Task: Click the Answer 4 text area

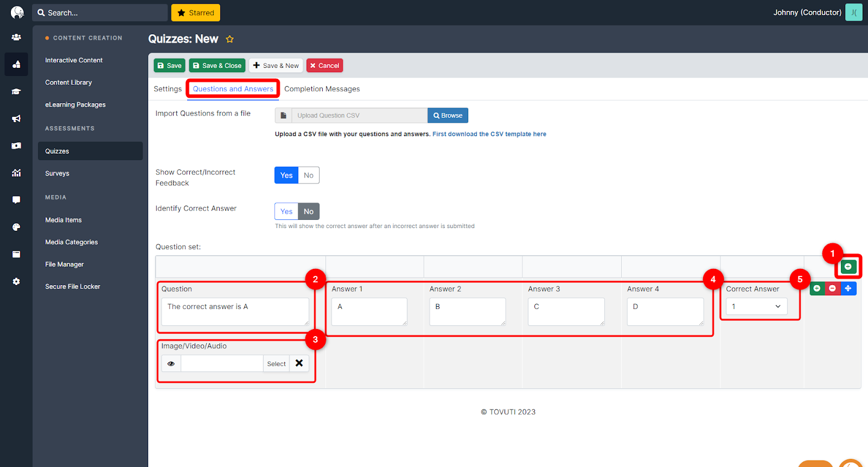Action: [666, 312]
